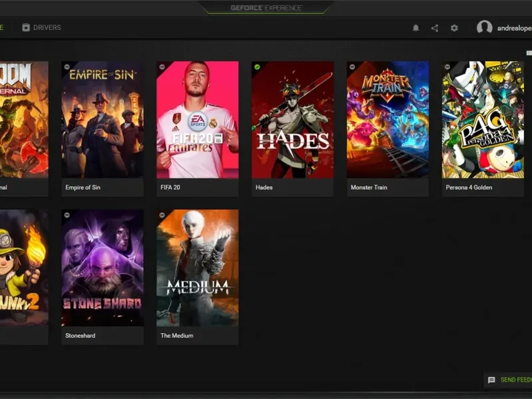
Task: Click the not-optimized badge on Monster Train
Action: pos(352,67)
